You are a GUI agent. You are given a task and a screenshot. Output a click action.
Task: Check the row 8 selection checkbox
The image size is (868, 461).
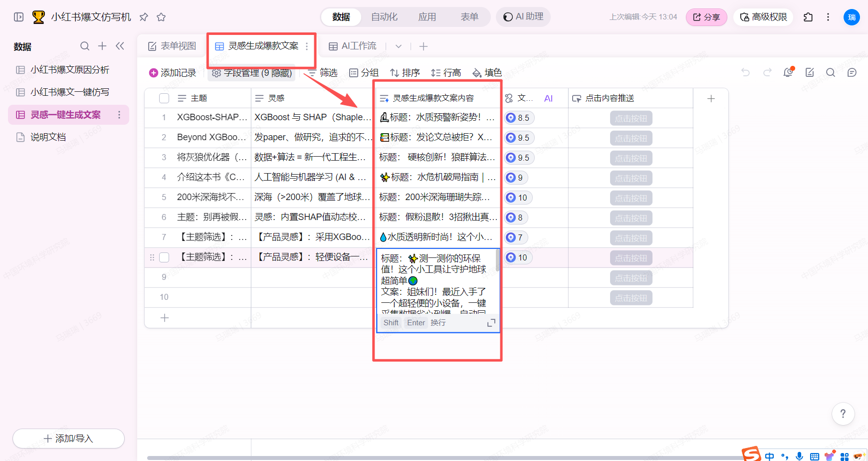click(x=164, y=257)
